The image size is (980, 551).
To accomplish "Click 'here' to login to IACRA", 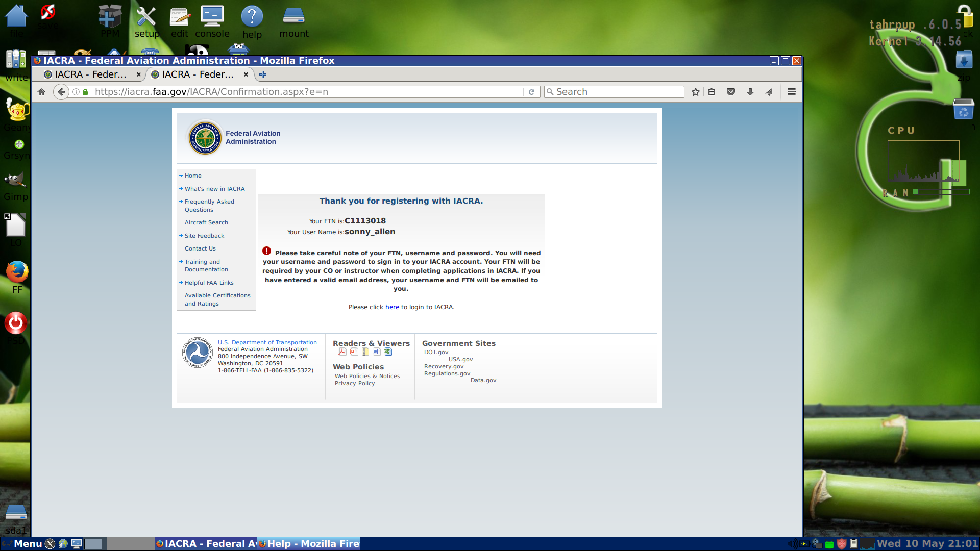I will (x=392, y=307).
